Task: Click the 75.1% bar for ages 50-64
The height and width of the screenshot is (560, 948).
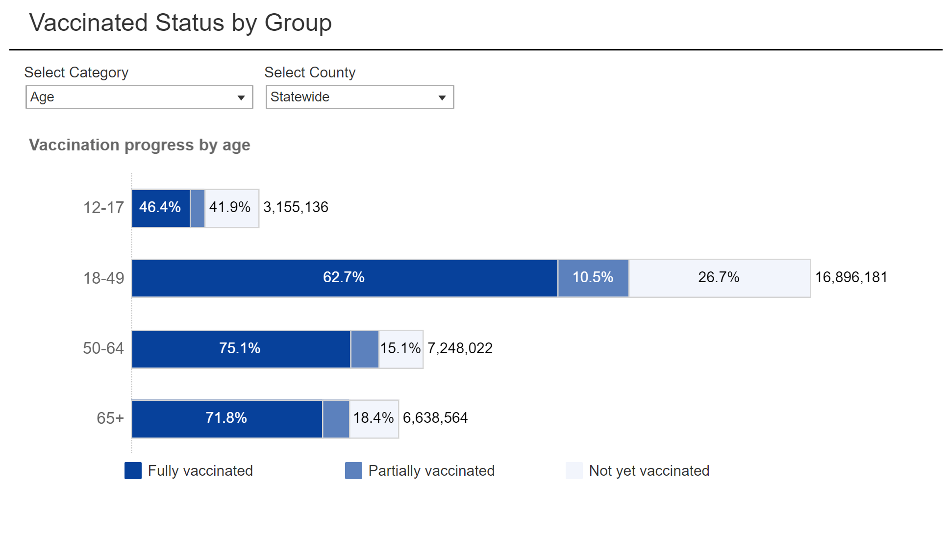Action: [240, 349]
